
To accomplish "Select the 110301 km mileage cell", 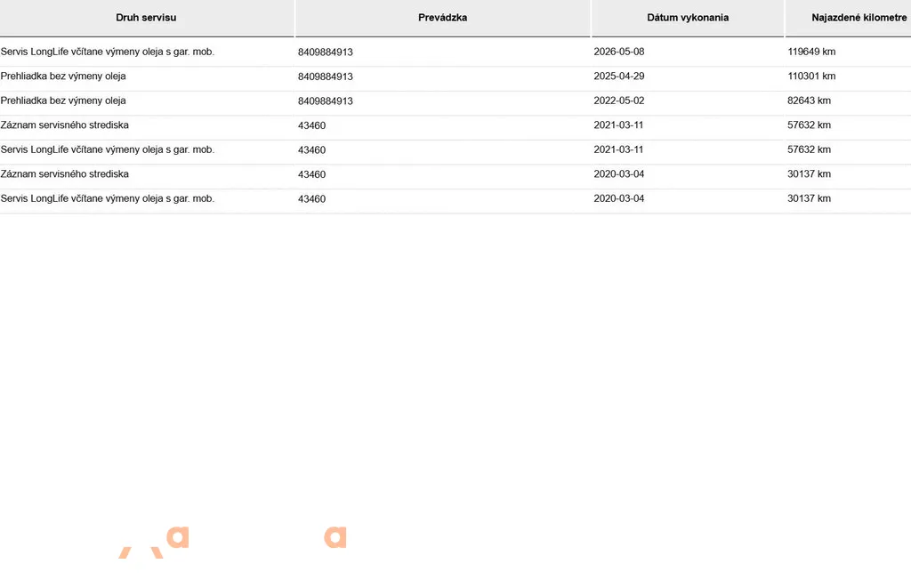I will pyautogui.click(x=811, y=77).
